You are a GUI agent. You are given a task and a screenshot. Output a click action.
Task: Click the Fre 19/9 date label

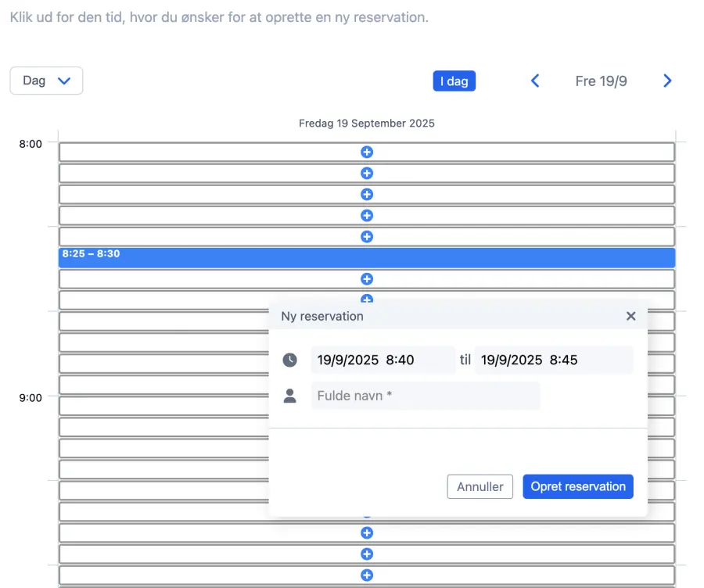[601, 81]
